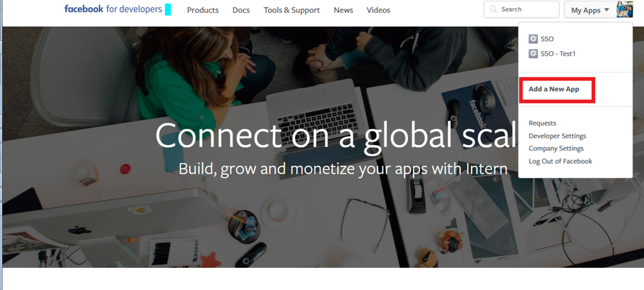Click the SSO - Test1 app gear icon
644x290 pixels.
[x=533, y=54]
